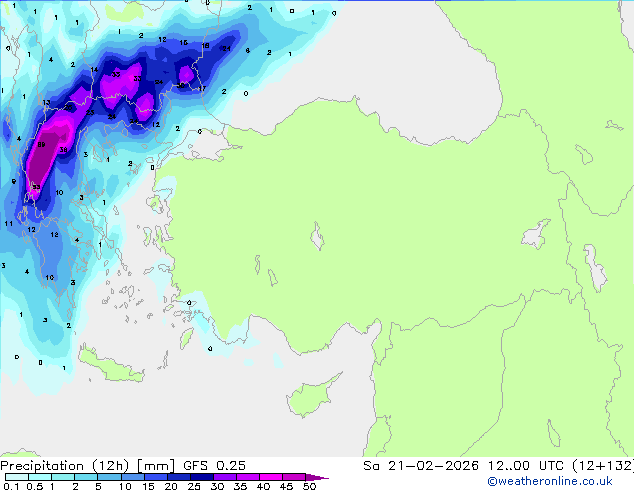Viewport: 634px width, 490px height.
Task: Click the 'Precipitation (12h) [mm] GFS 0.25' title
Action: [123, 466]
